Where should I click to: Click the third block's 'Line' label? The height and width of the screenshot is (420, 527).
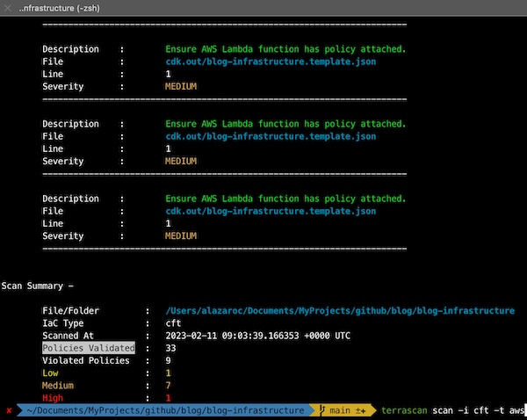tap(53, 223)
